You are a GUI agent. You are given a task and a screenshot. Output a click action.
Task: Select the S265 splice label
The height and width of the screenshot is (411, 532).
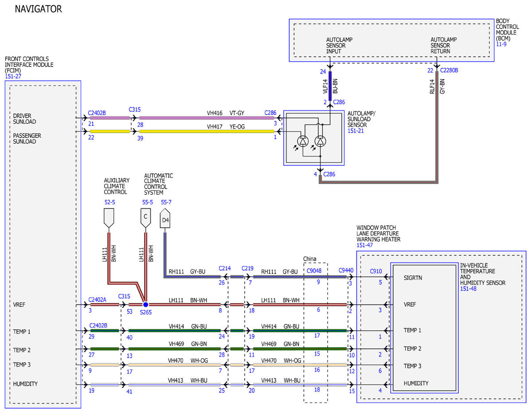click(146, 312)
